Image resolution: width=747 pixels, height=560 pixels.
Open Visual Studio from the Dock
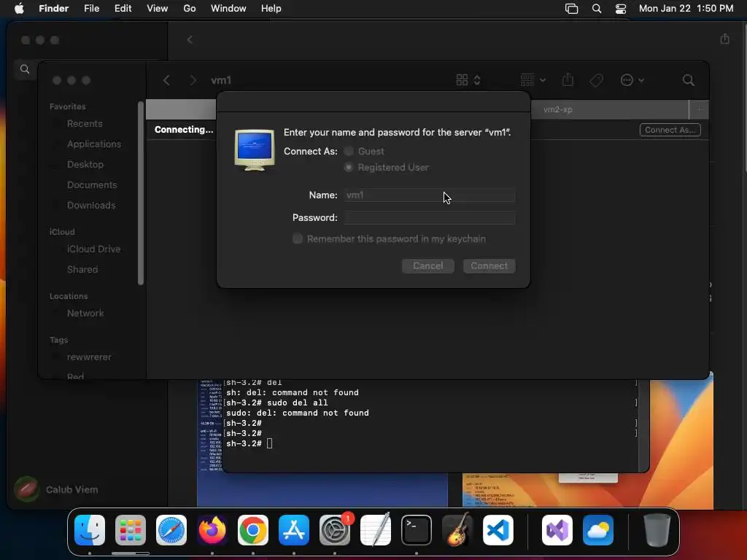(x=557, y=530)
